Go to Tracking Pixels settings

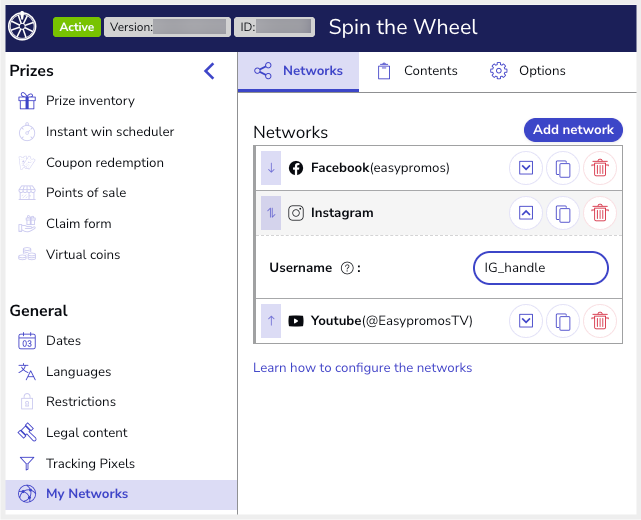coord(90,463)
